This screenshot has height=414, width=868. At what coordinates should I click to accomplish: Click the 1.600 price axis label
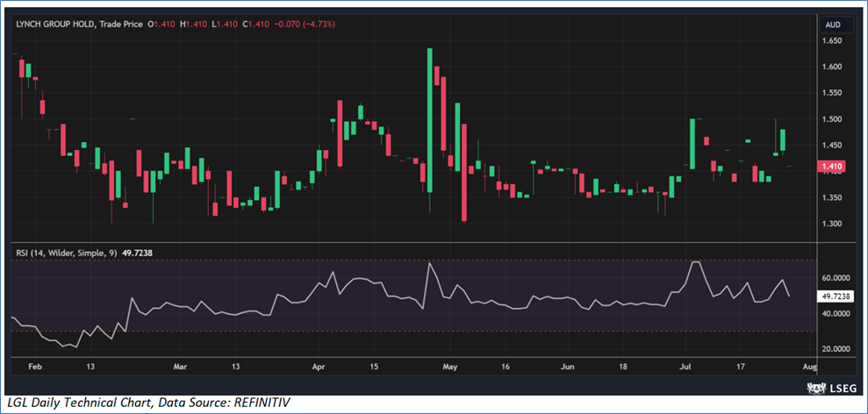tap(831, 67)
